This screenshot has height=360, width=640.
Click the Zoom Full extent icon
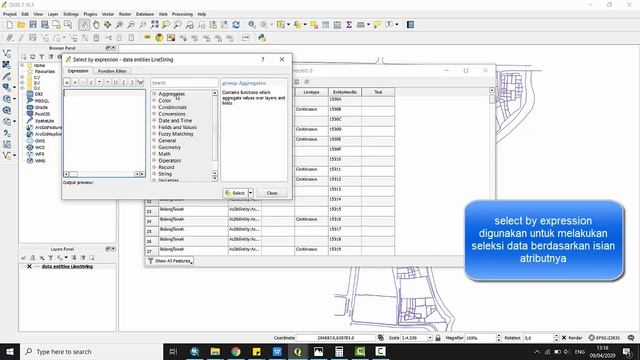[x=155, y=25]
